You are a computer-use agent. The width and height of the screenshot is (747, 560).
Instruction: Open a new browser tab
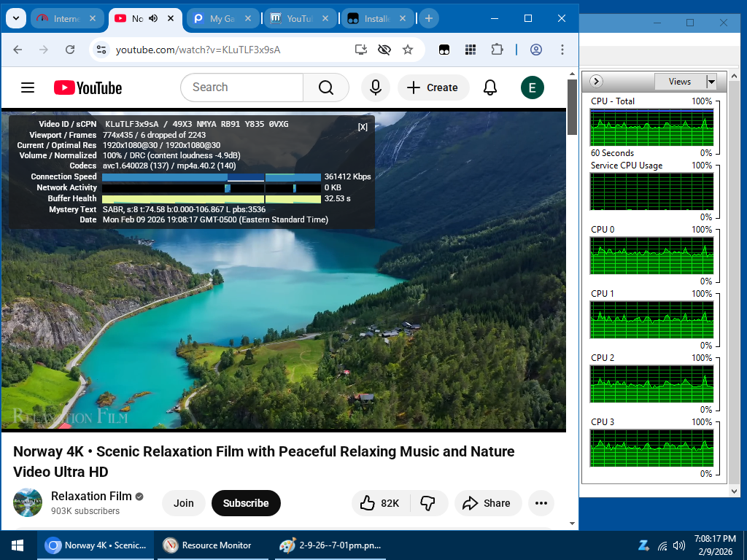point(429,18)
